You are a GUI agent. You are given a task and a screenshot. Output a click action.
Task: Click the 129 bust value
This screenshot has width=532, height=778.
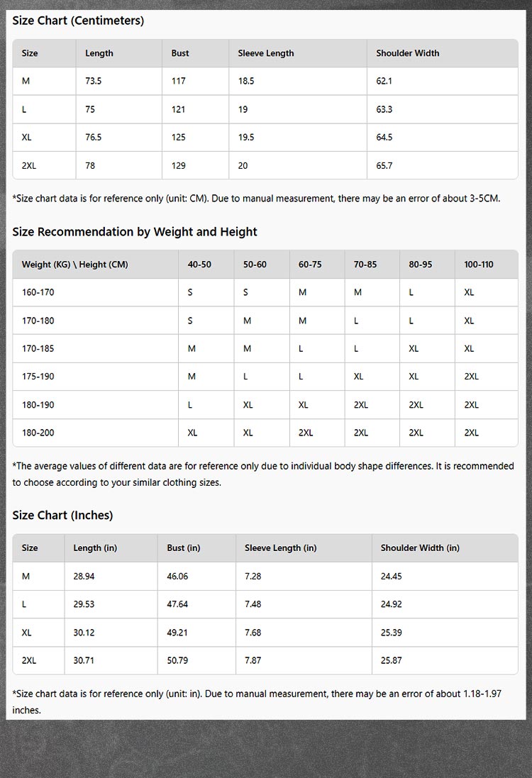point(178,165)
